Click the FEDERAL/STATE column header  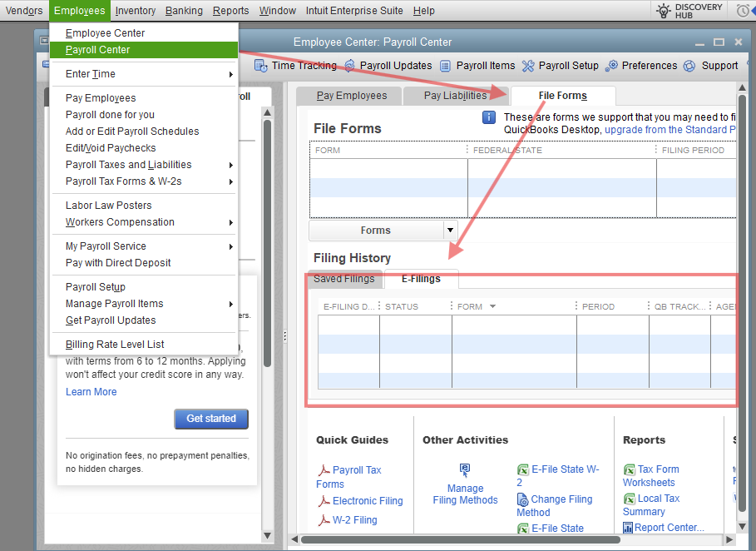[x=561, y=150]
